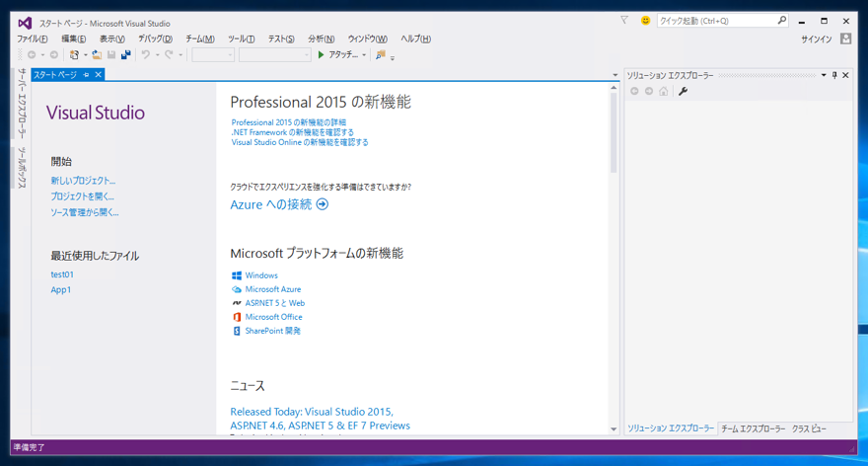Click the ソース管理から開く... link
The width and height of the screenshot is (868, 466).
coord(85,212)
